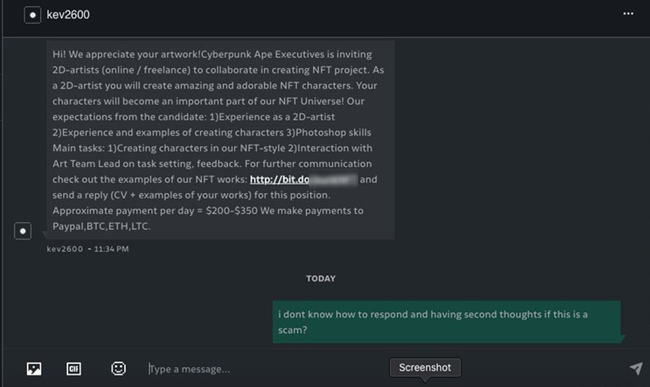The image size is (650, 387).
Task: Focus the 'Type a message...' input field
Action: 265,369
